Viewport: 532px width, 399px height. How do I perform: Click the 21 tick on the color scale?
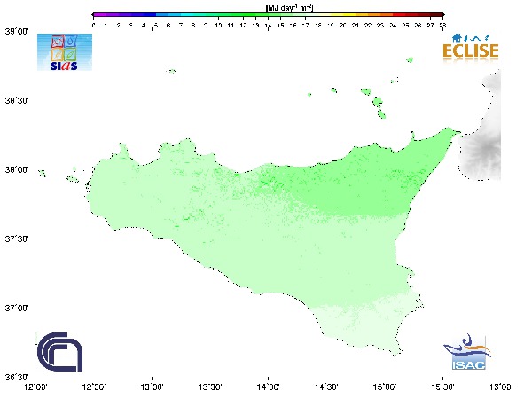point(356,26)
